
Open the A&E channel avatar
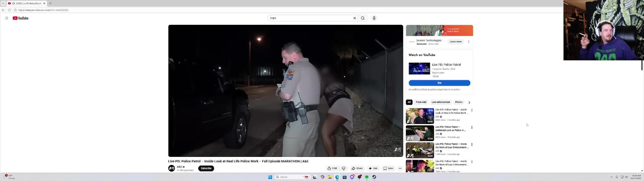point(172,168)
